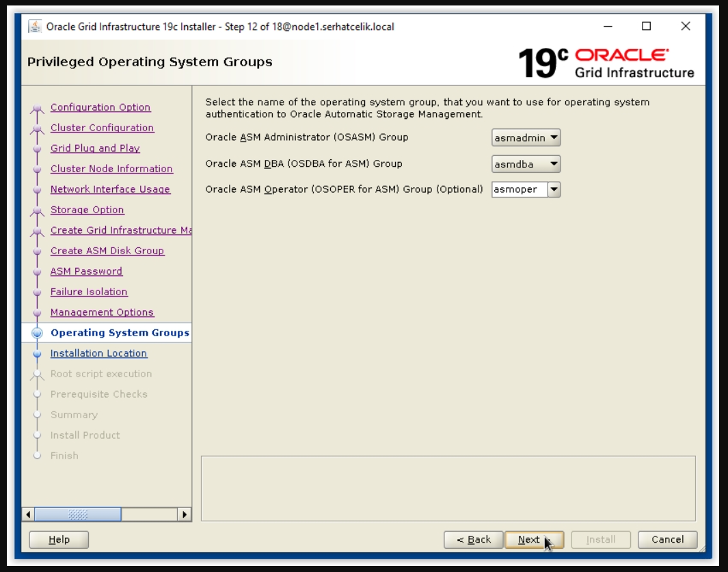Image resolution: width=728 pixels, height=572 pixels.
Task: Open Cluster Configuration step link
Action: tap(102, 128)
